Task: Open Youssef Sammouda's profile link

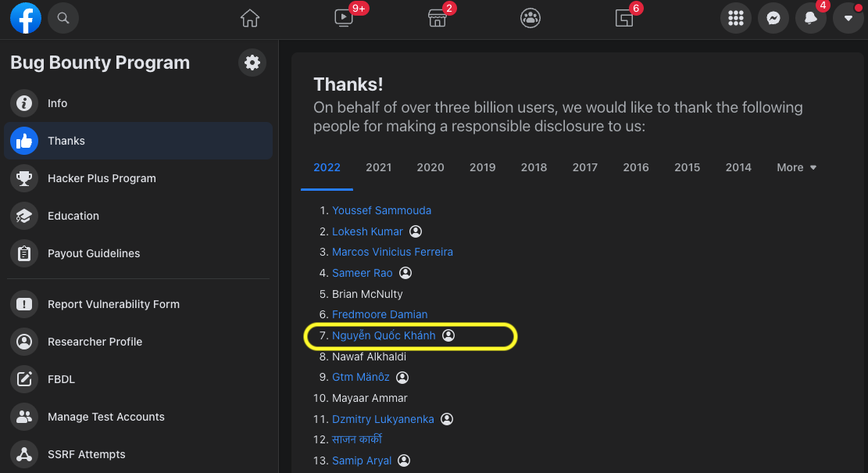Action: click(381, 210)
